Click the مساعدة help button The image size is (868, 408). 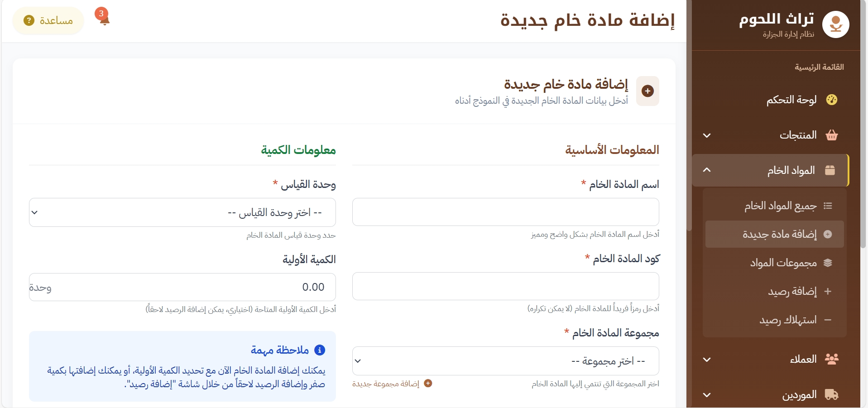click(48, 21)
